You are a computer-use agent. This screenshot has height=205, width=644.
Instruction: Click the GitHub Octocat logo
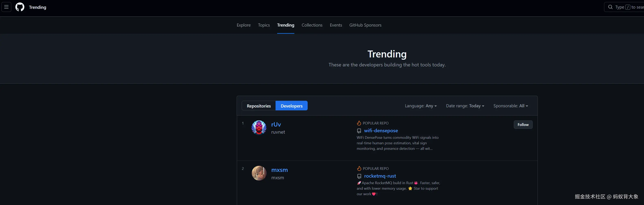20,7
